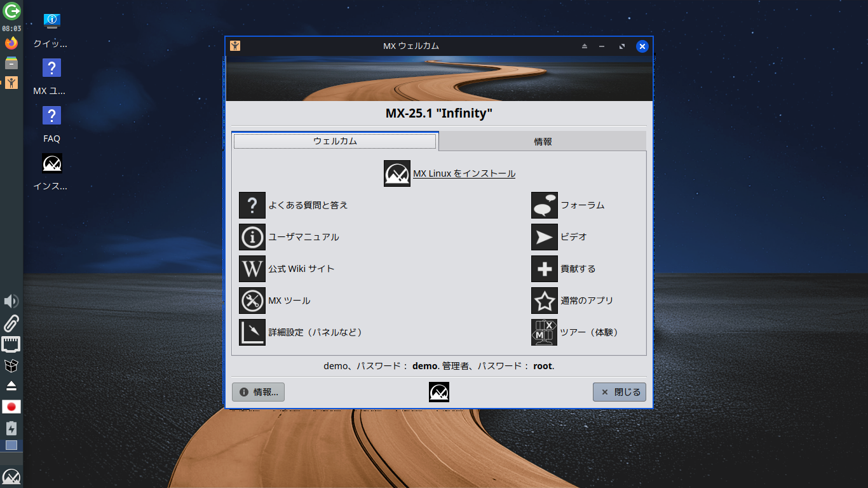The height and width of the screenshot is (488, 868).
Task: Click the Japanese flag keyboard layout indicator
Action: click(11, 407)
